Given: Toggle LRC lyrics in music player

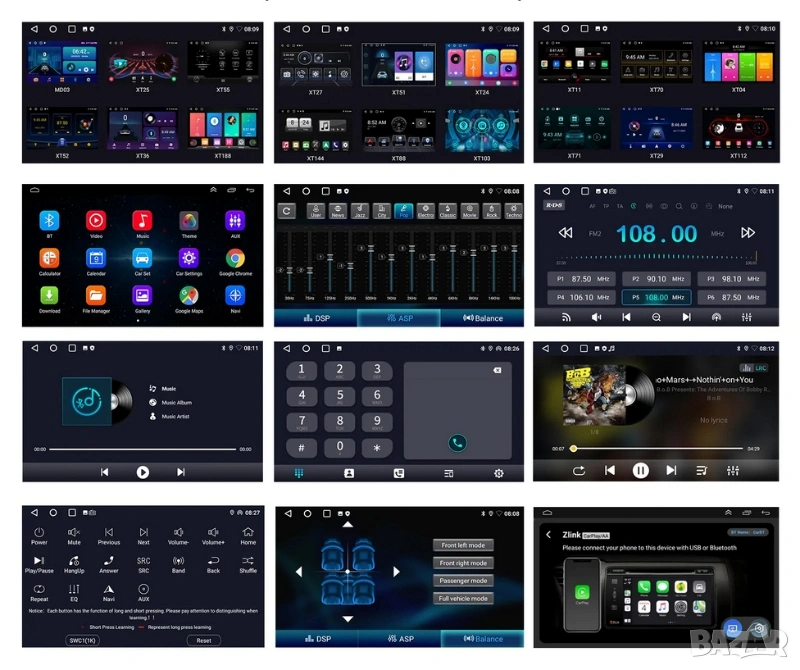Looking at the screenshot, I should (761, 368).
